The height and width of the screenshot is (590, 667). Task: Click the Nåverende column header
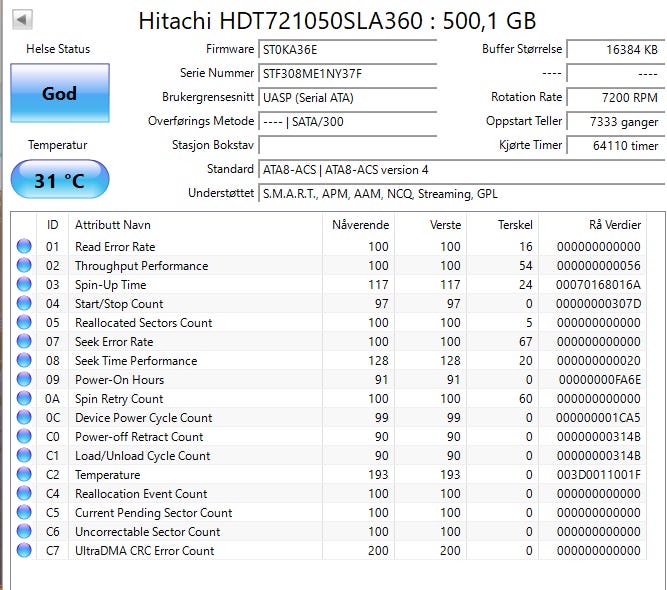pyautogui.click(x=359, y=224)
